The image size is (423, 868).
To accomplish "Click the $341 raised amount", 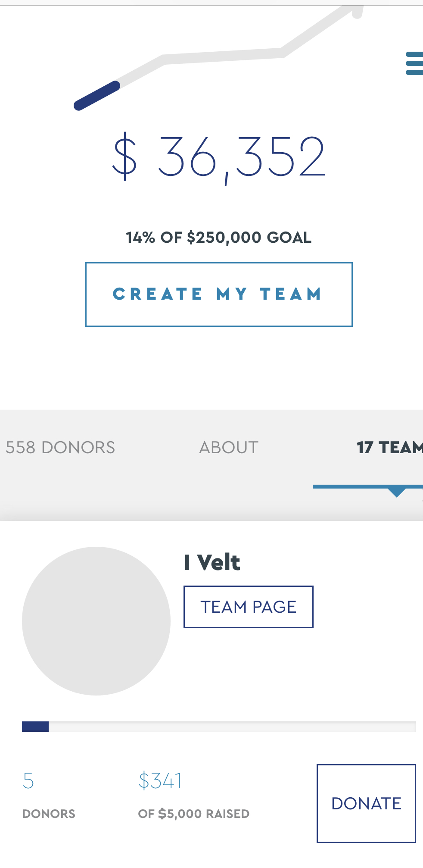I will [160, 781].
